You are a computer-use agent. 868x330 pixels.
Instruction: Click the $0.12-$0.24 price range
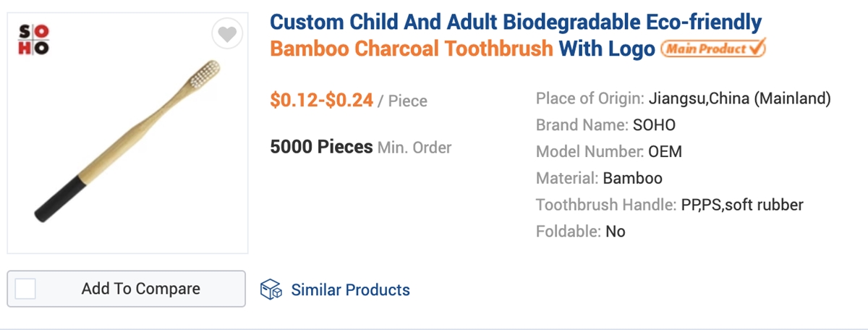[322, 101]
